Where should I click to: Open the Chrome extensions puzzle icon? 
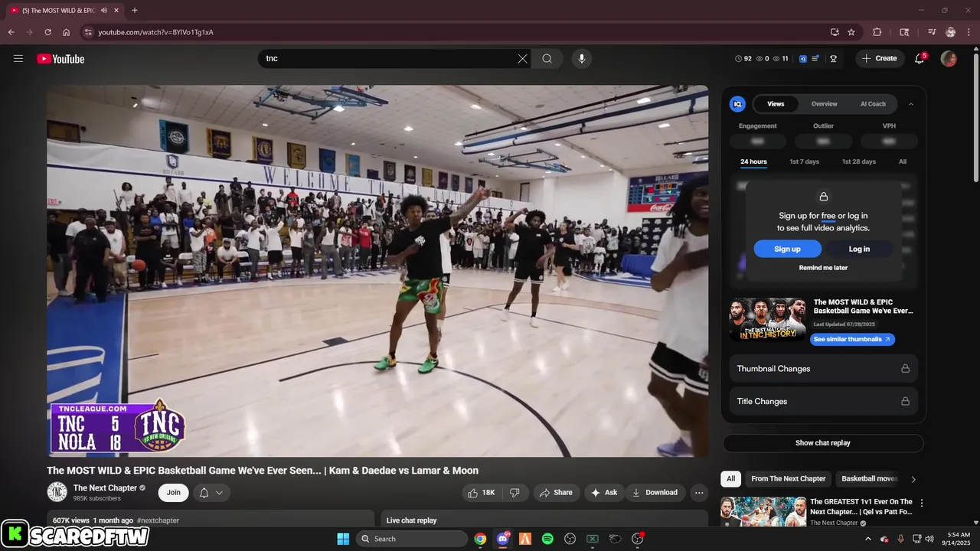(x=877, y=32)
